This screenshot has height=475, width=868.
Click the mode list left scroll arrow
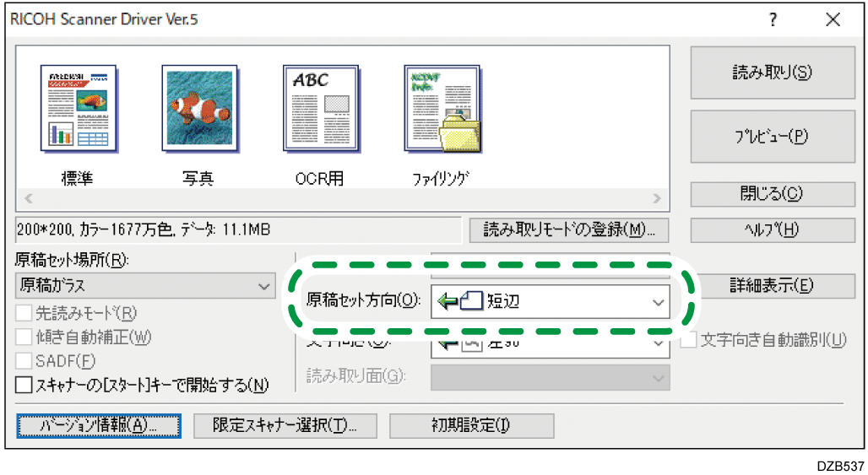point(29,198)
